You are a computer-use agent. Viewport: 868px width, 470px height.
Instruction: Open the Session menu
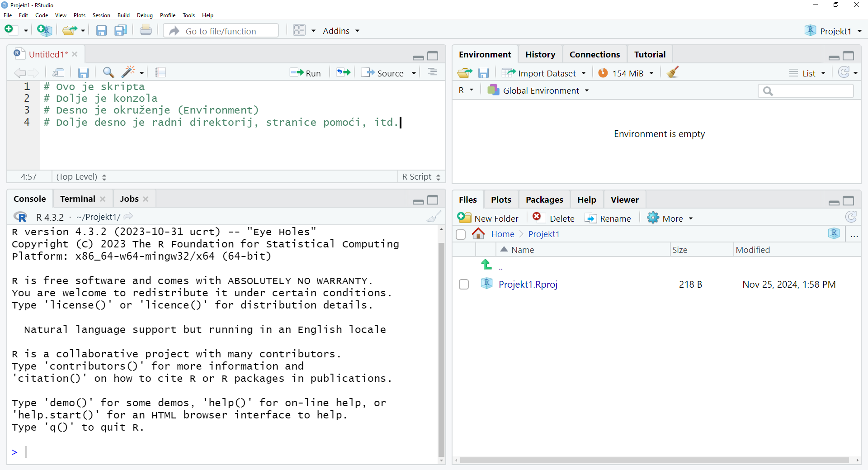pos(101,15)
